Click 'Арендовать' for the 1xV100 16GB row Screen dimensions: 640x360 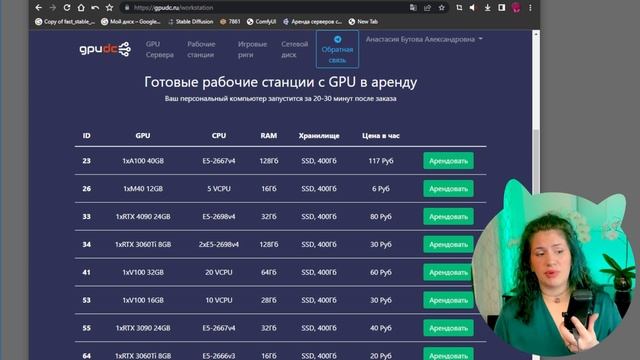448,300
